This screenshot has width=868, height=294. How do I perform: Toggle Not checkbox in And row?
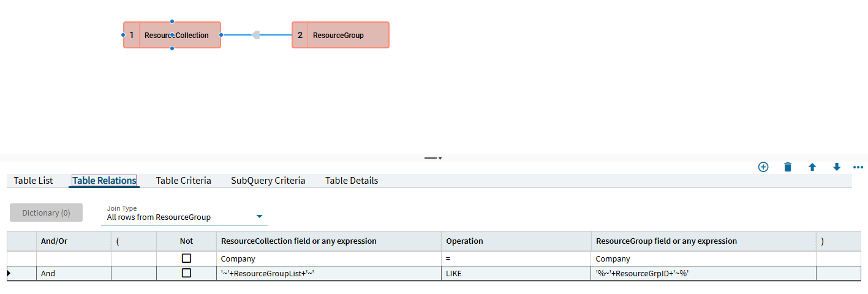(x=187, y=273)
